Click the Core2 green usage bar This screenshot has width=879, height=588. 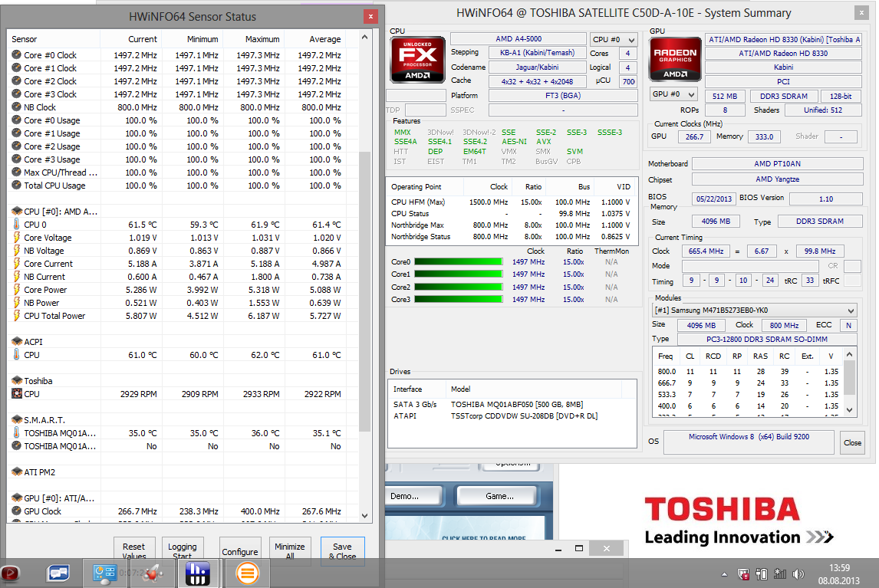pyautogui.click(x=458, y=287)
